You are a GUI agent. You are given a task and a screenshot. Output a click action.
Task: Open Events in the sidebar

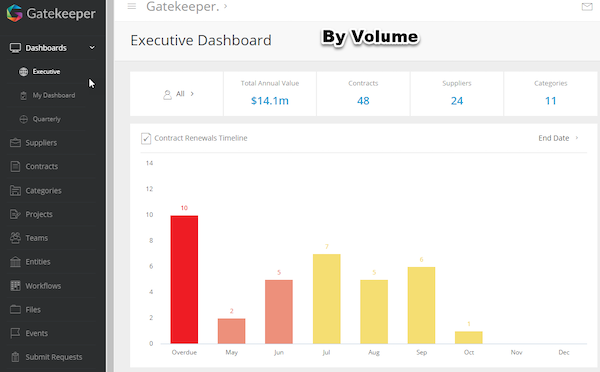pyautogui.click(x=37, y=333)
